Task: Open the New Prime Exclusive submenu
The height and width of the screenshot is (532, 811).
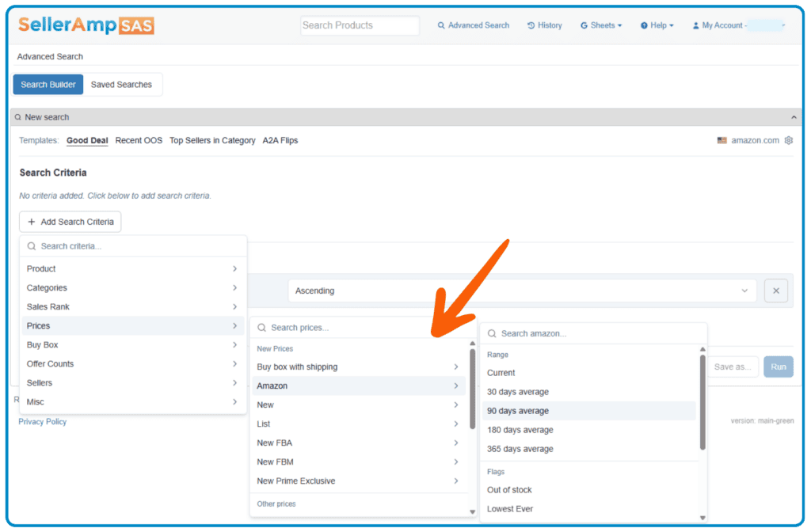Action: click(359, 481)
